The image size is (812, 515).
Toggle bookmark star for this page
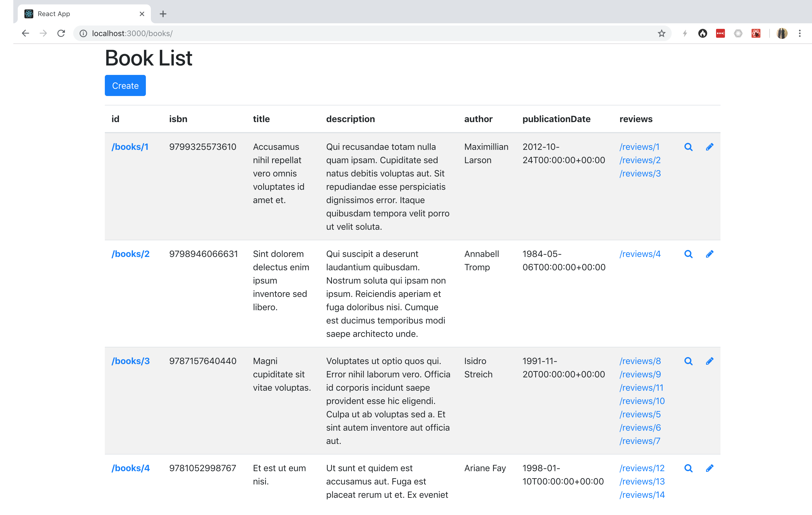(662, 33)
